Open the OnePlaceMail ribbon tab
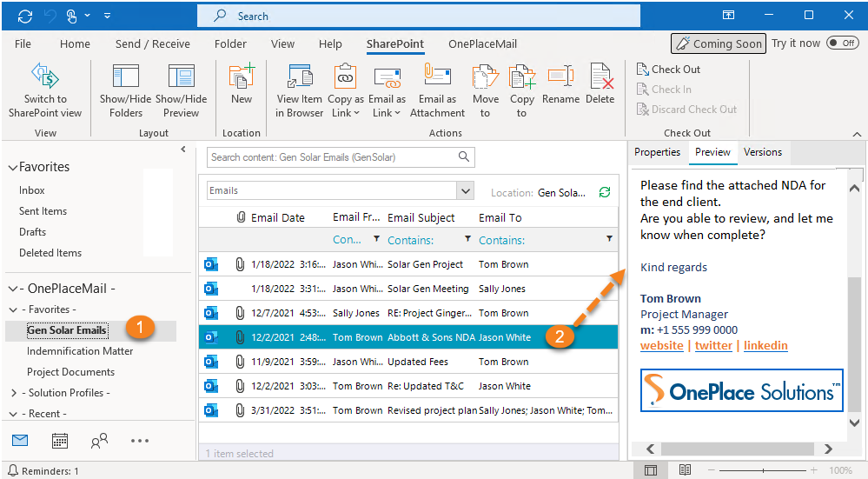Viewport: 868px width, 479px height. pyautogui.click(x=483, y=43)
